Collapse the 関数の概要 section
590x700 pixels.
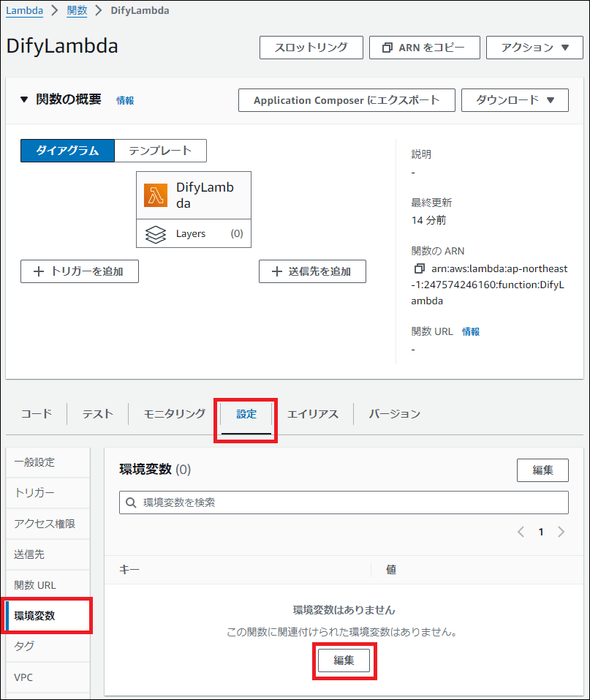click(23, 100)
